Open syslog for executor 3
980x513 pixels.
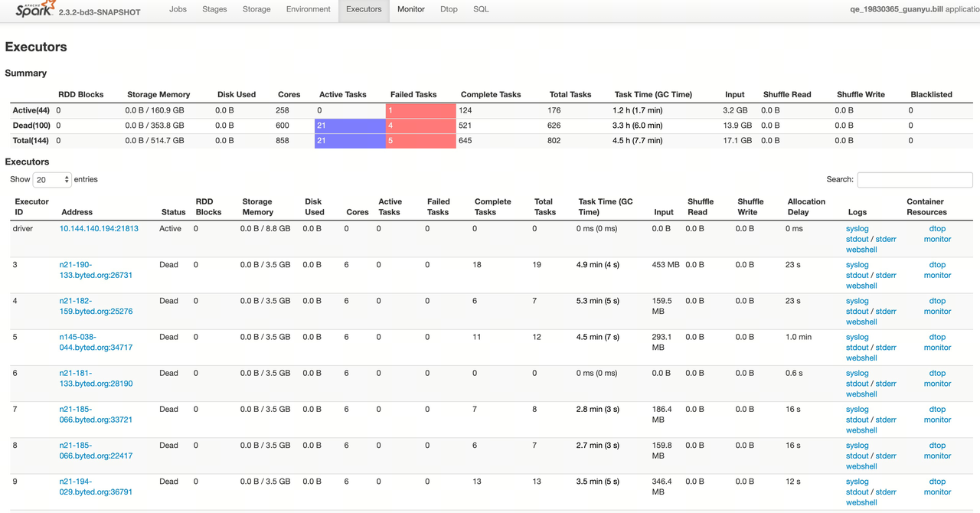point(857,264)
